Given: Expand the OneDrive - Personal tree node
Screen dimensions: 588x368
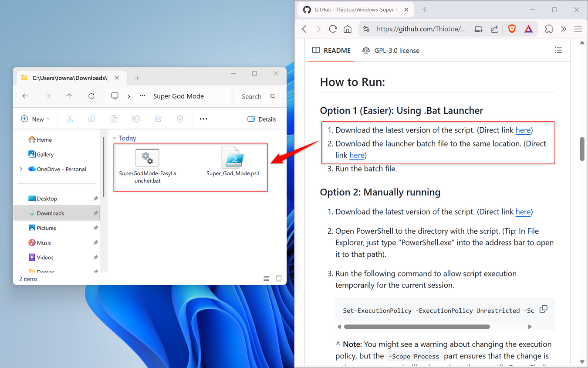Looking at the screenshot, I should tap(21, 169).
